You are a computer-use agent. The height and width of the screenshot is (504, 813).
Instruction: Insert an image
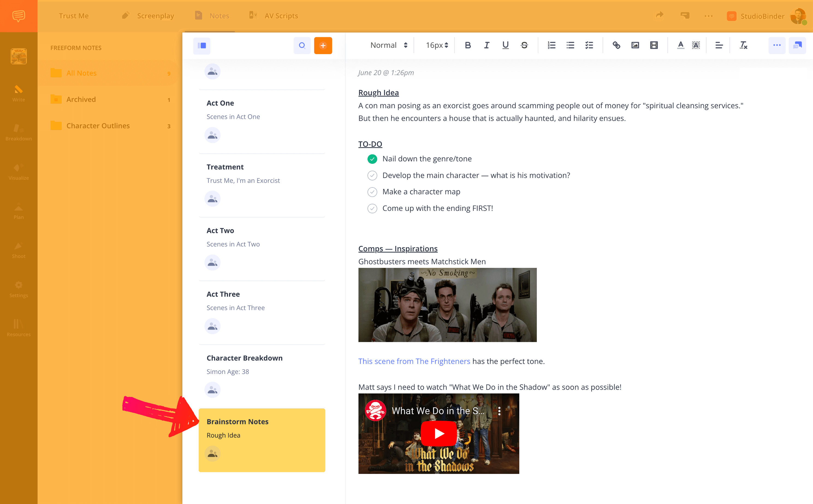pos(635,45)
